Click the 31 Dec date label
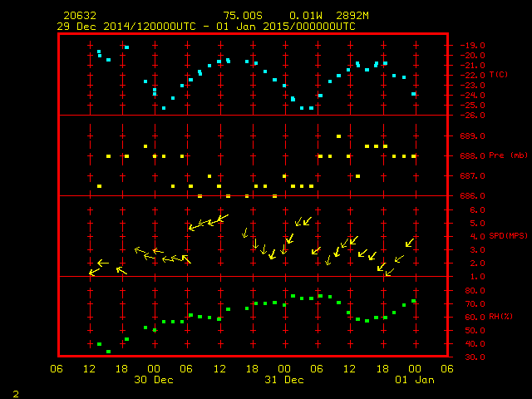 click(284, 380)
